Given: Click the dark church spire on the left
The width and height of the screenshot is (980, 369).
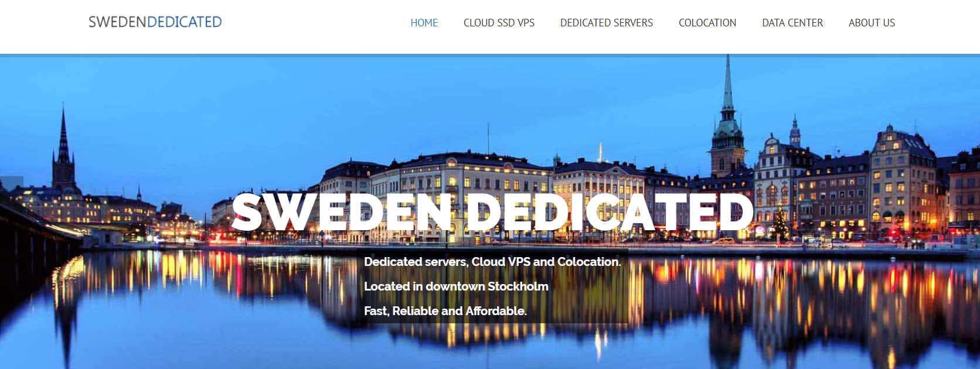Looking at the screenshot, I should 63,146.
